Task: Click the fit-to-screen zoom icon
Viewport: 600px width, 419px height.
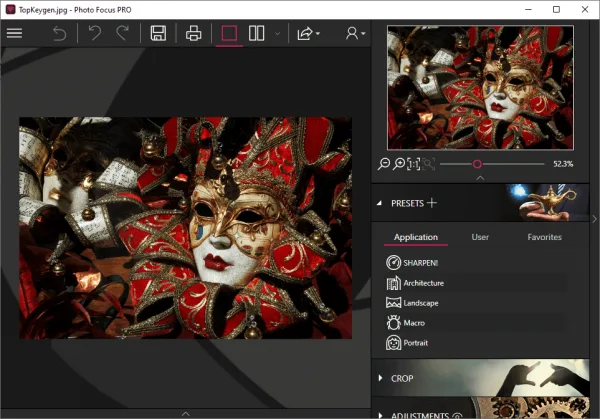Action: (x=429, y=164)
